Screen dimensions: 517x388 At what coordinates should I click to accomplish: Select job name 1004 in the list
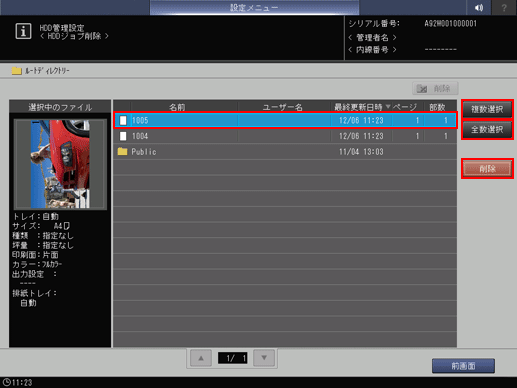140,136
